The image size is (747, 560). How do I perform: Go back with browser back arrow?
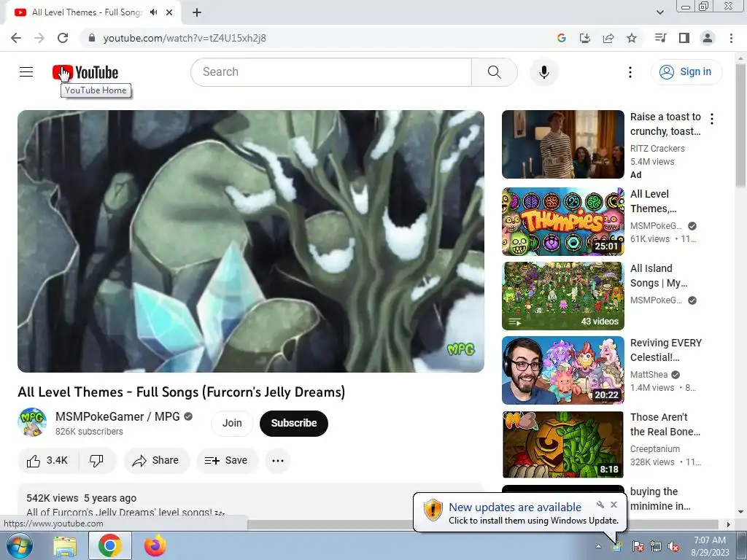[16, 38]
